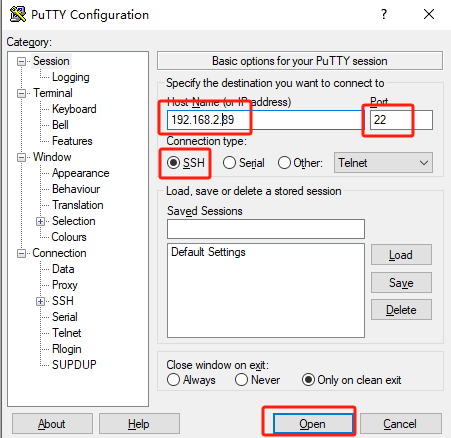Viewport: 451px width, 438px height.
Task: Choose the Serial connection type
Action: pyautogui.click(x=229, y=163)
